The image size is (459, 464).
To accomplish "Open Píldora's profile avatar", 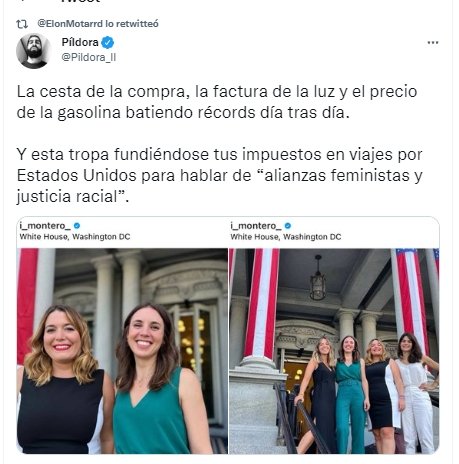I will pos(33,51).
